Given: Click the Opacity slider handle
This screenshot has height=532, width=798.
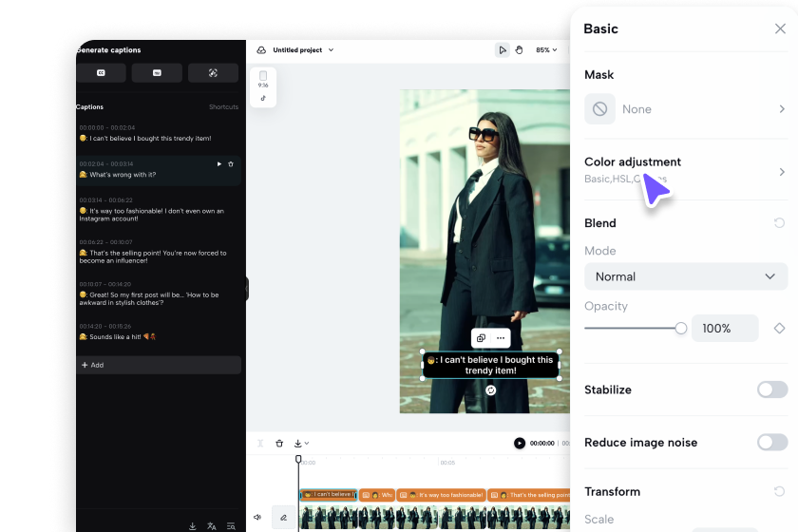Looking at the screenshot, I should [x=681, y=329].
